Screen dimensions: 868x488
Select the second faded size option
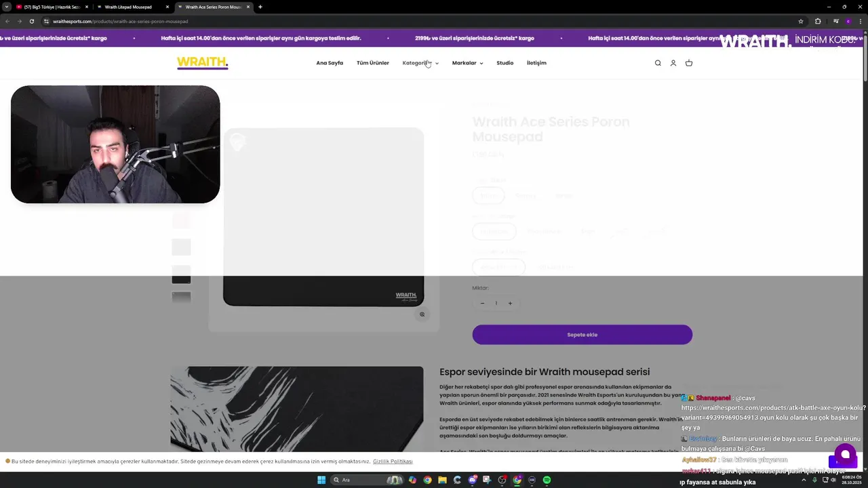pos(526,196)
